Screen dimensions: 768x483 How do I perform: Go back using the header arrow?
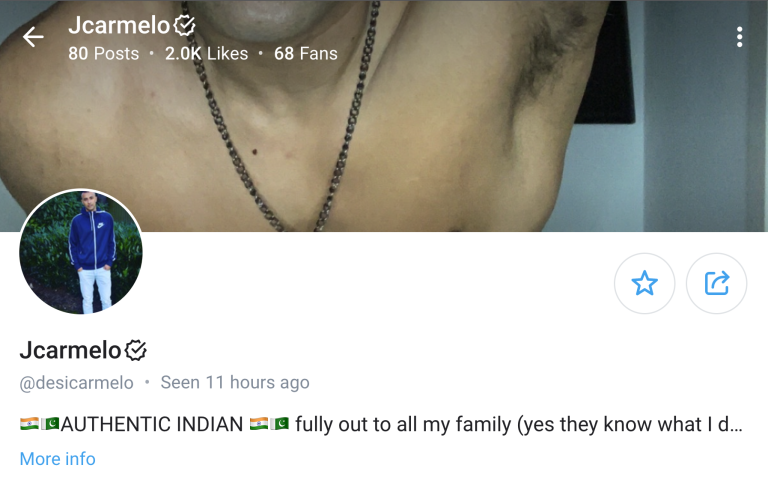(33, 37)
